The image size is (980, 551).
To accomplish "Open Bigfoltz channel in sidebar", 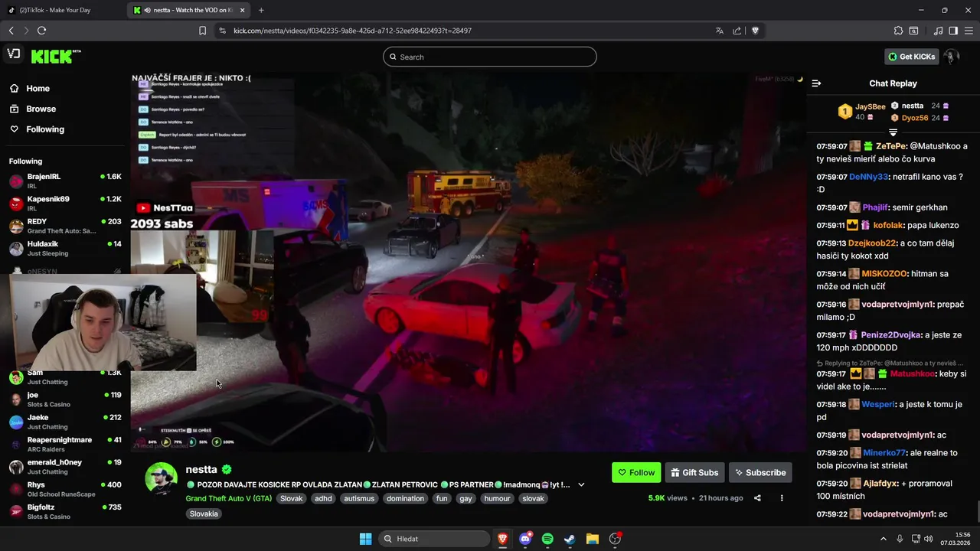I will 65,511.
